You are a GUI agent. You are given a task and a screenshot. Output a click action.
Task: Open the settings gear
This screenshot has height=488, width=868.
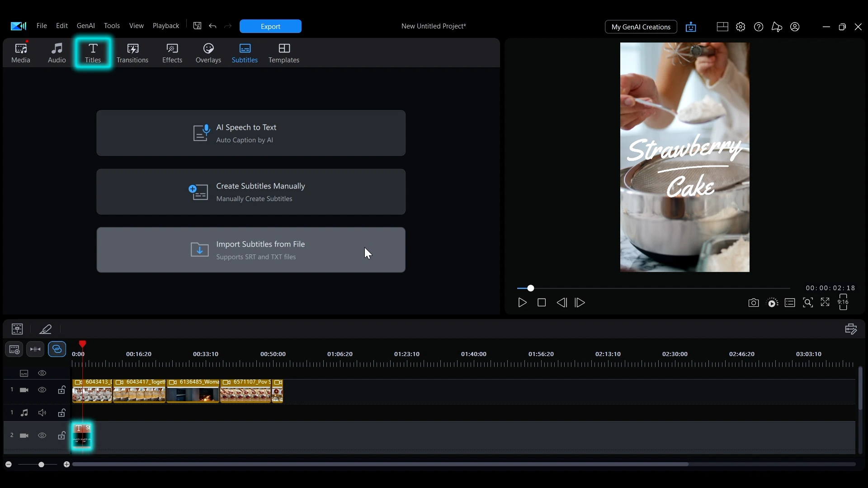741,27
